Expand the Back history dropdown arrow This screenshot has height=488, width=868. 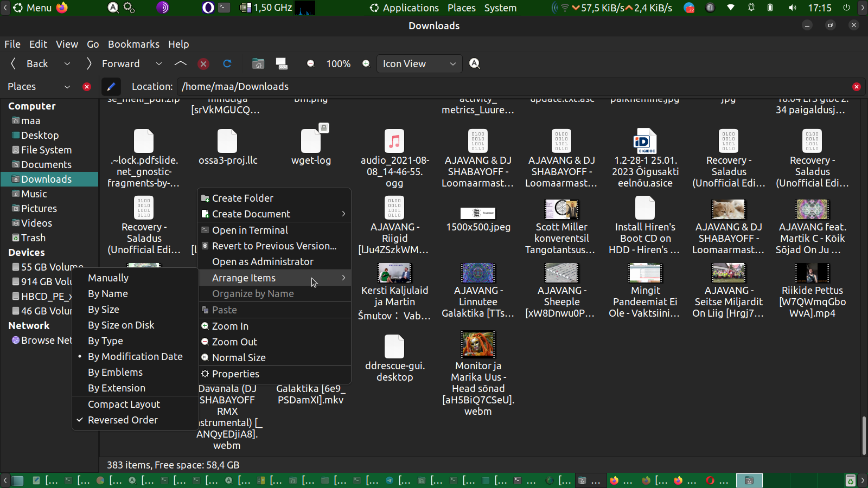[67, 64]
